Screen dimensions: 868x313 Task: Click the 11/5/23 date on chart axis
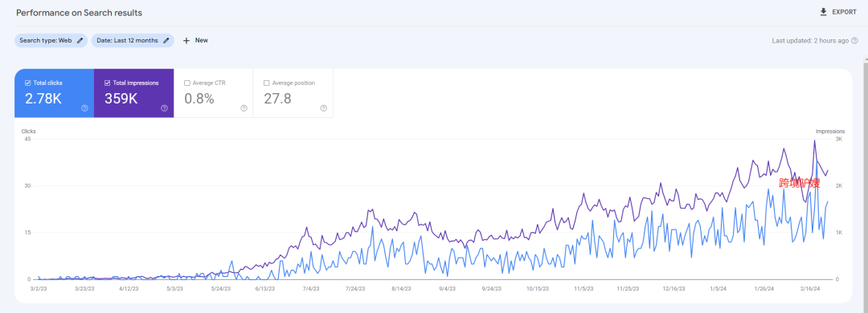(x=583, y=289)
